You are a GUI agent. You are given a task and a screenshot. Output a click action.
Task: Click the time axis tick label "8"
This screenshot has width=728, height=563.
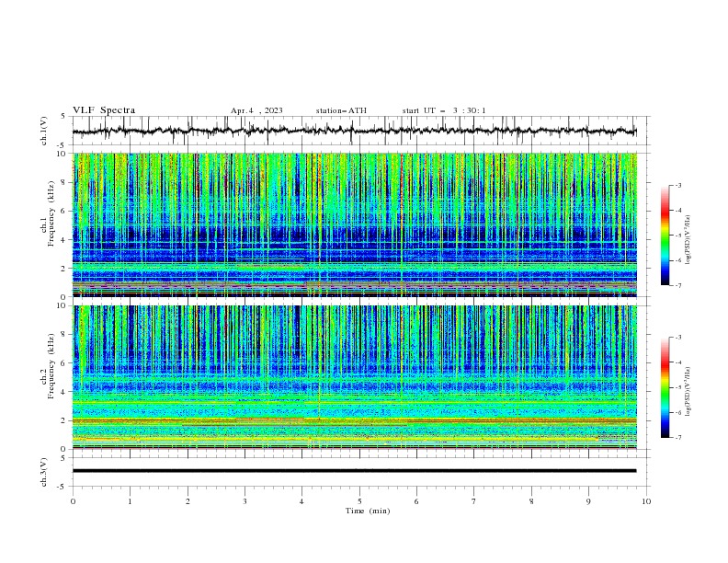coord(531,501)
